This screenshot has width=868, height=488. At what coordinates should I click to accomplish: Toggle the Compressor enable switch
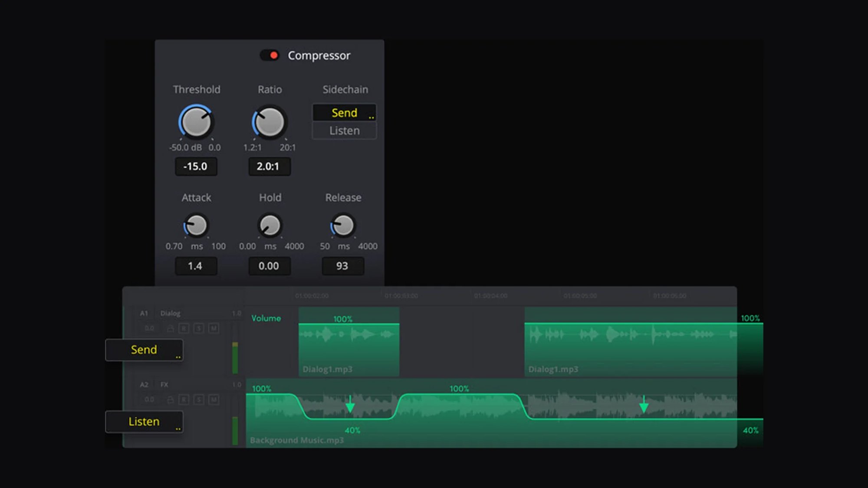pos(270,56)
